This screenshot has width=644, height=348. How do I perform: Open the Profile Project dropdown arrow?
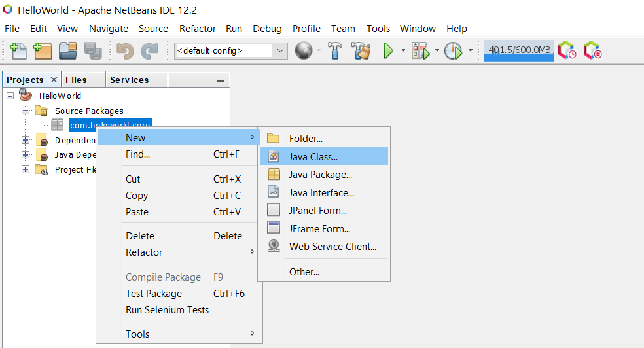tap(471, 50)
